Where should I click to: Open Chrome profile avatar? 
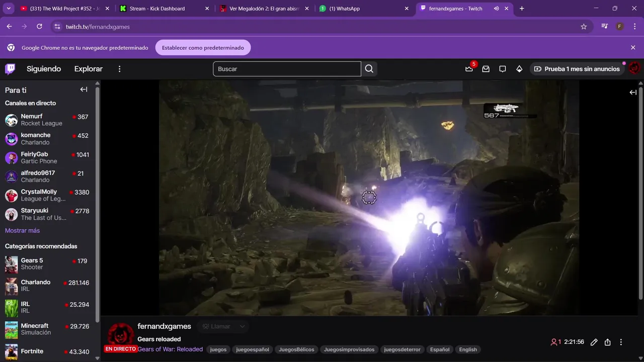620,27
